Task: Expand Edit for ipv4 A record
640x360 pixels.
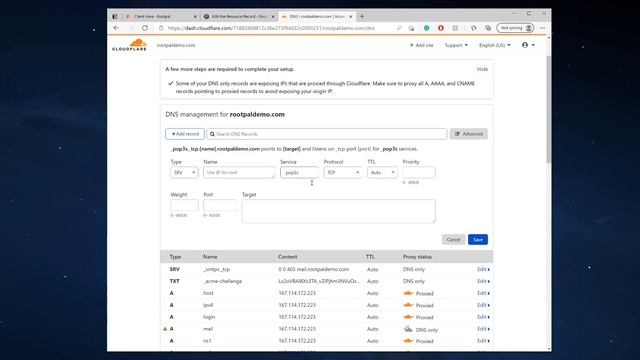Action: tap(483, 305)
